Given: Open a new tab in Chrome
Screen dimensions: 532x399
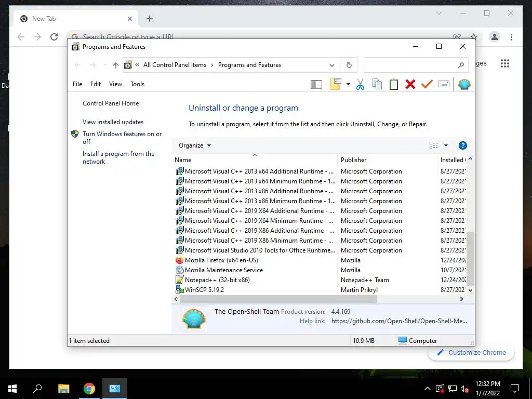Looking at the screenshot, I should (x=150, y=19).
